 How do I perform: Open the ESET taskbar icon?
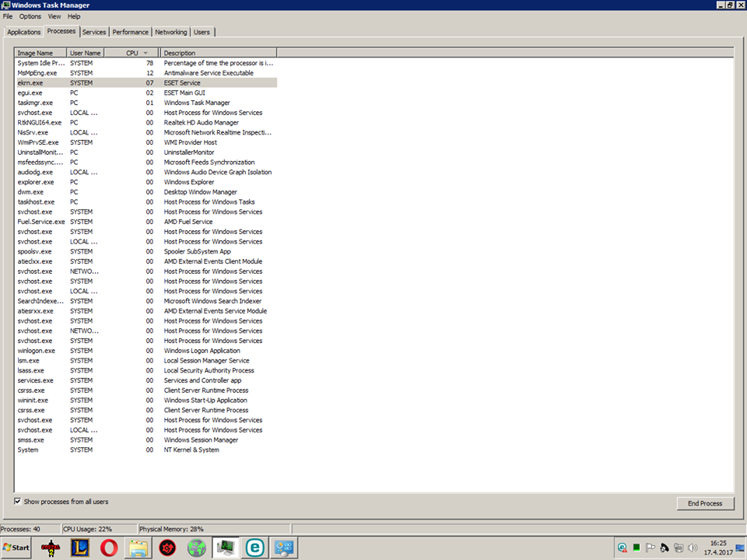click(x=255, y=548)
